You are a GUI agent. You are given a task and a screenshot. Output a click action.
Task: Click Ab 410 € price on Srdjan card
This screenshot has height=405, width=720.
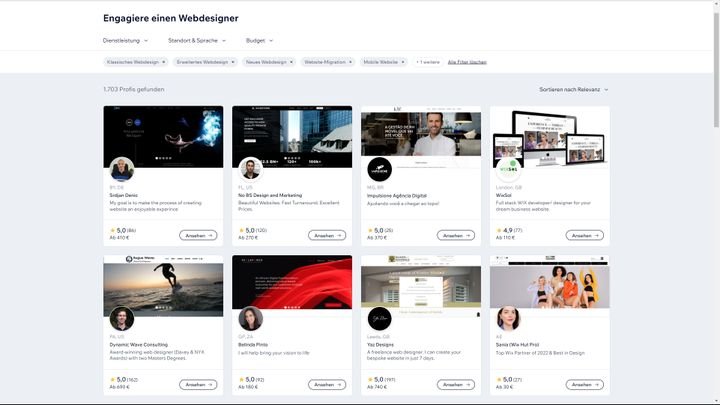click(119, 238)
